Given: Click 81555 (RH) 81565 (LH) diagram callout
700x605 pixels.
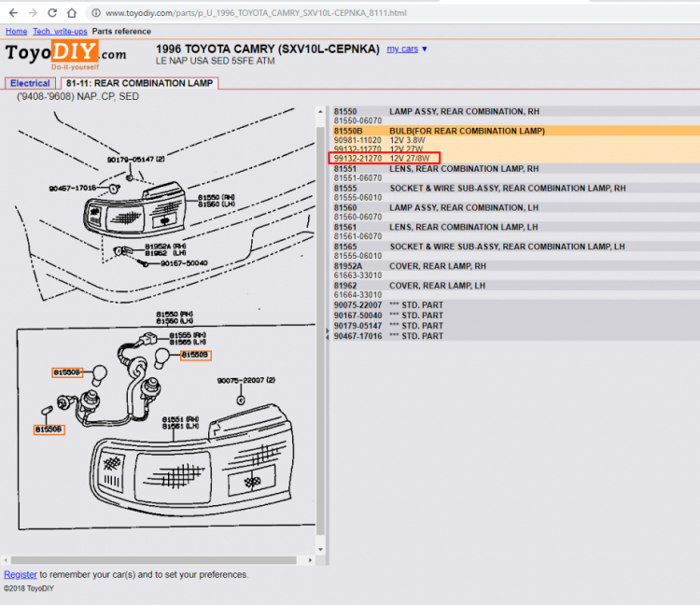Looking at the screenshot, I should click(x=188, y=338).
